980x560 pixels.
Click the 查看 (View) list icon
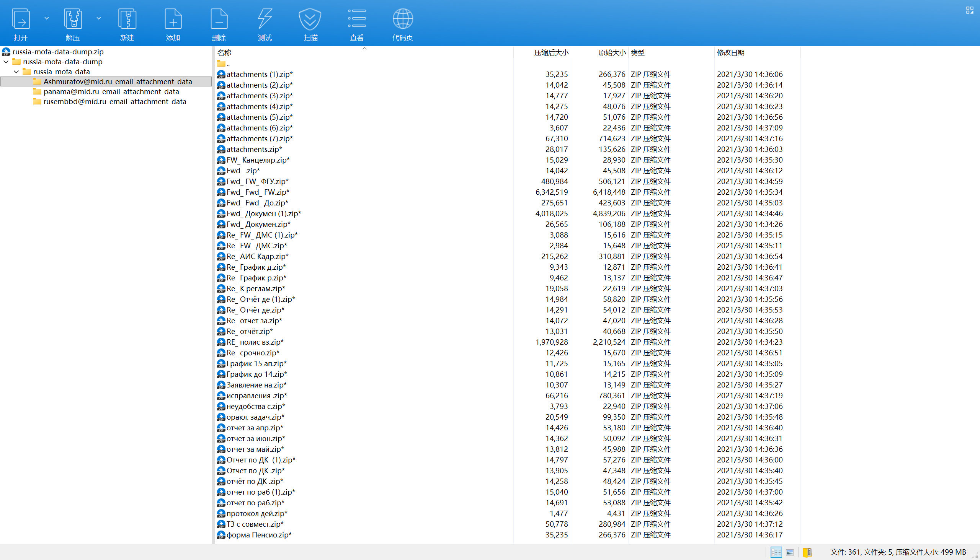(x=357, y=19)
